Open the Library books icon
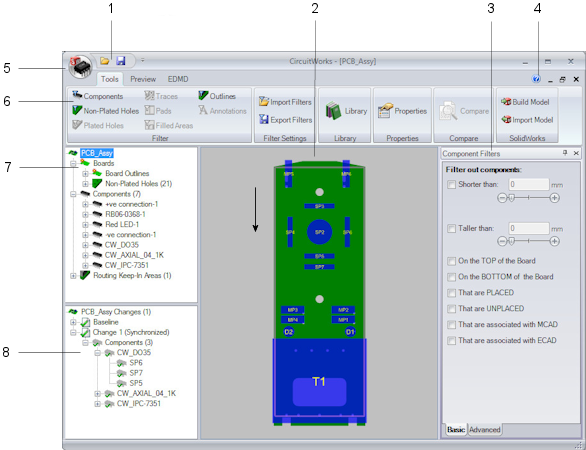This screenshot has height=450, width=586. pyautogui.click(x=333, y=111)
